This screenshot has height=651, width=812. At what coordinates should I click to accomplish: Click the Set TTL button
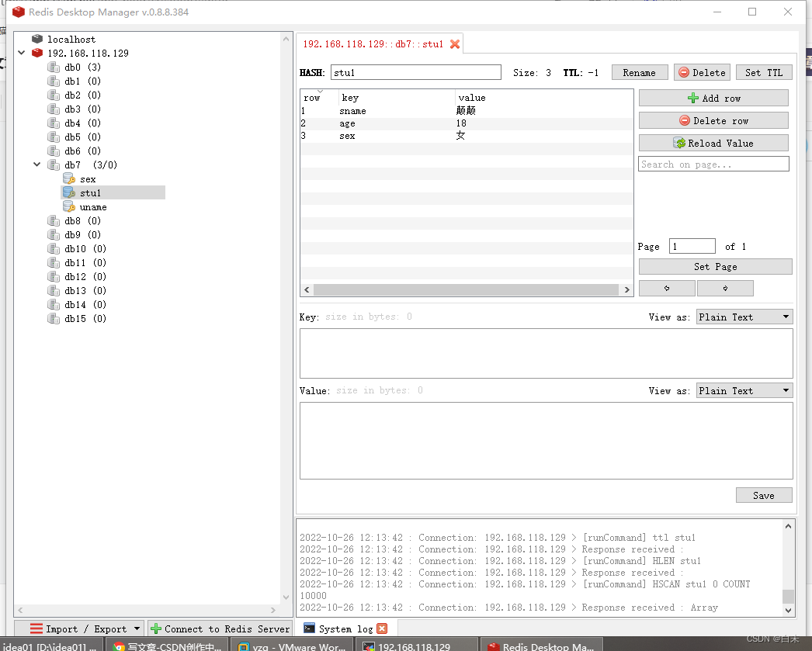point(764,72)
